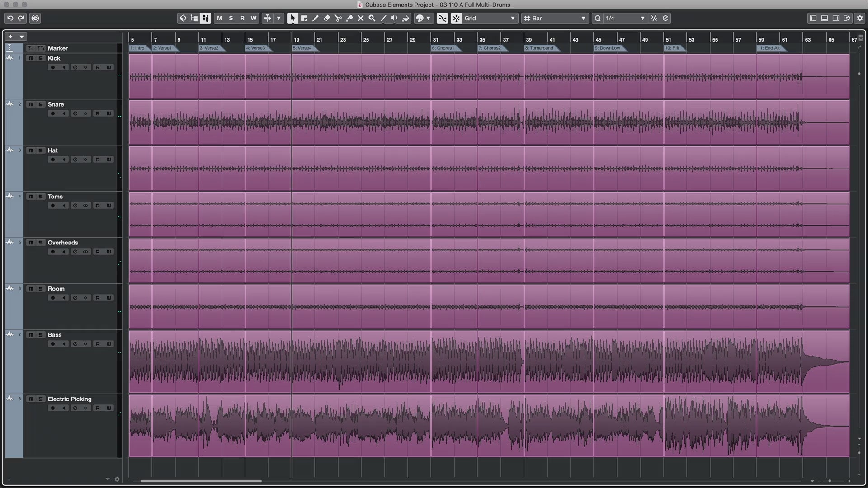Image resolution: width=868 pixels, height=488 pixels.
Task: Mute the Kick track
Action: 31,58
